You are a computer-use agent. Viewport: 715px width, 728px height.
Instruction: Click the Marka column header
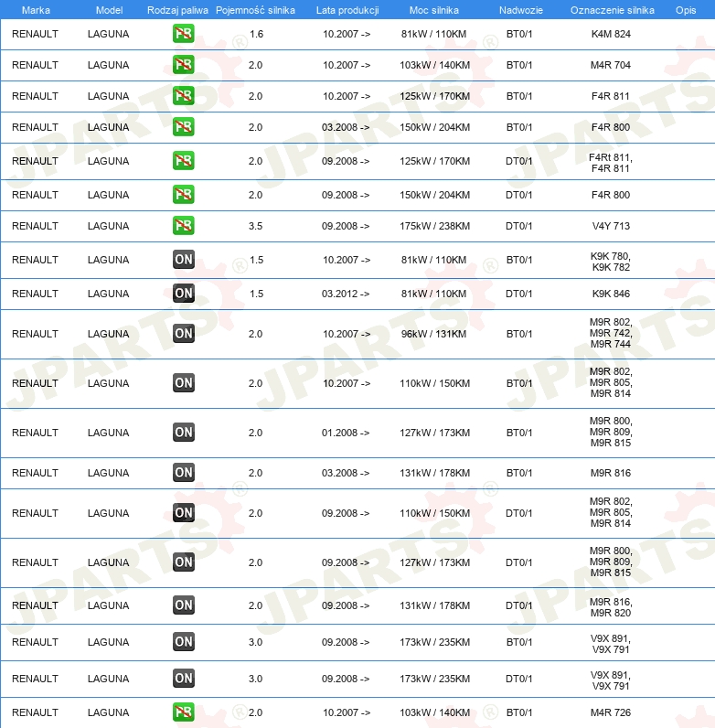click(36, 10)
